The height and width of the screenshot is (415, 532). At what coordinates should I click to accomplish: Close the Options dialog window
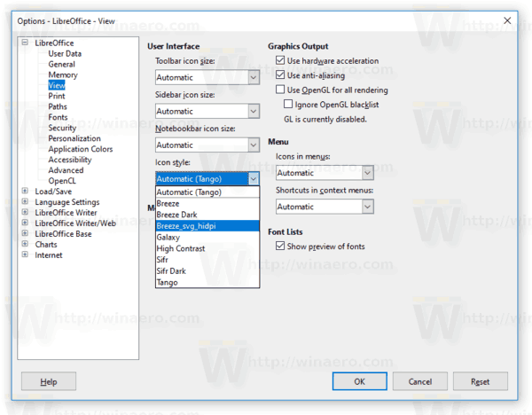coord(507,20)
